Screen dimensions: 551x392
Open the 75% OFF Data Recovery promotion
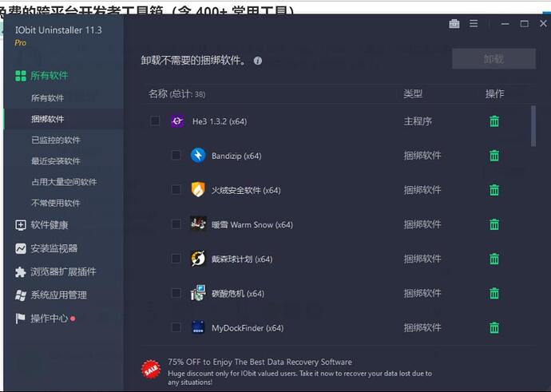click(x=287, y=371)
